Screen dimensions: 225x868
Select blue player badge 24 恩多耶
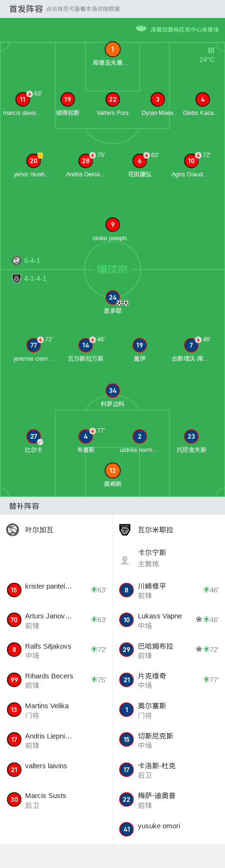112,297
